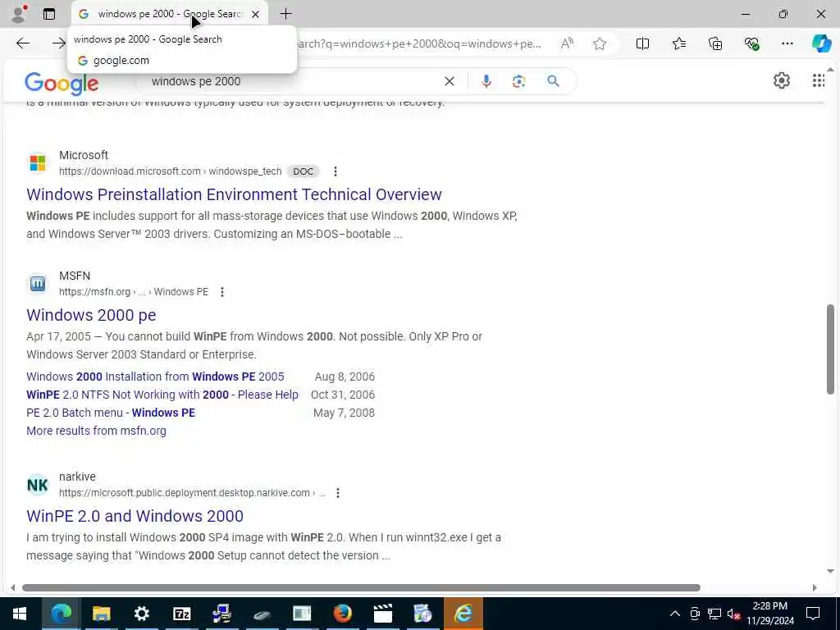Click the scroll right arrow

pyautogui.click(x=815, y=587)
